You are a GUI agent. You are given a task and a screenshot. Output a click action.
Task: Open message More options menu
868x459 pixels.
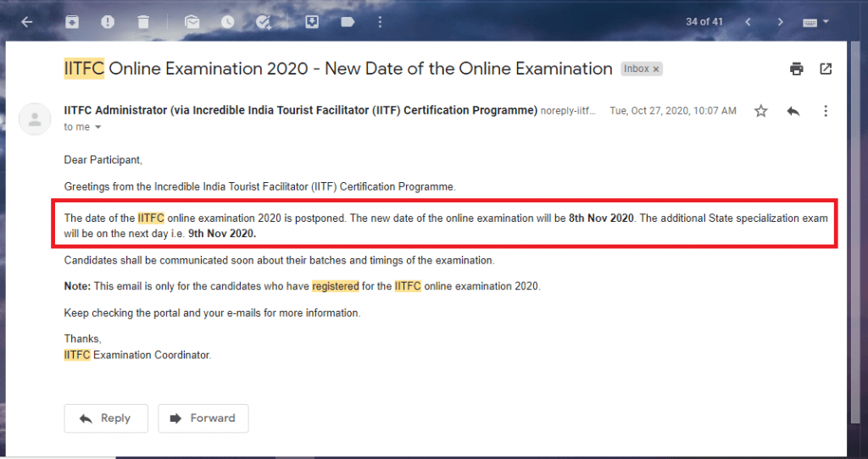[x=826, y=111]
